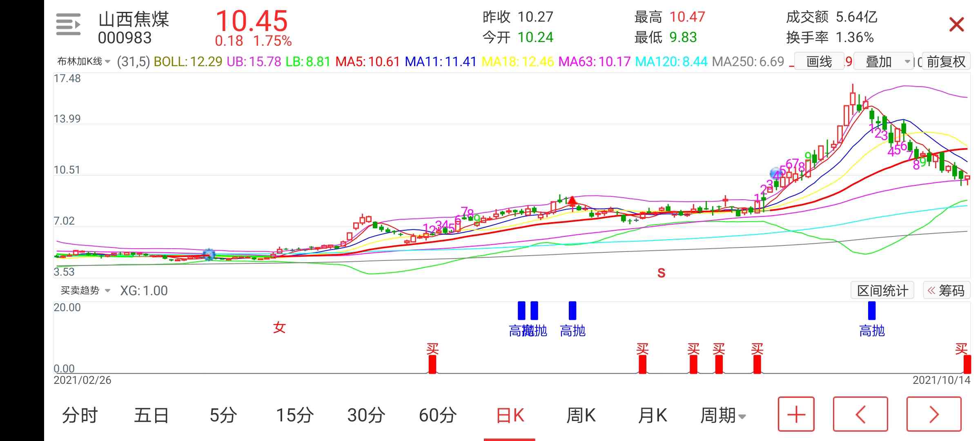Go to previous stock with left arrow

click(860, 414)
